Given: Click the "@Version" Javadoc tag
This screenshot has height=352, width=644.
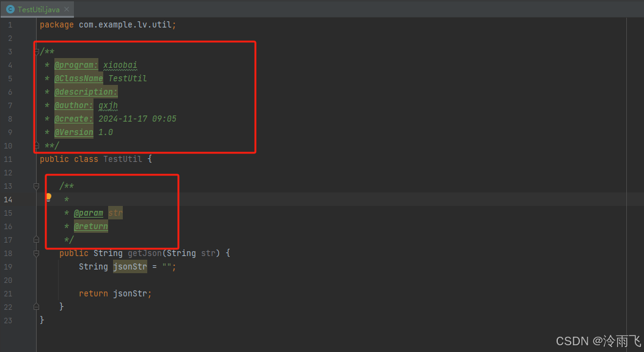Looking at the screenshot, I should click(73, 132).
